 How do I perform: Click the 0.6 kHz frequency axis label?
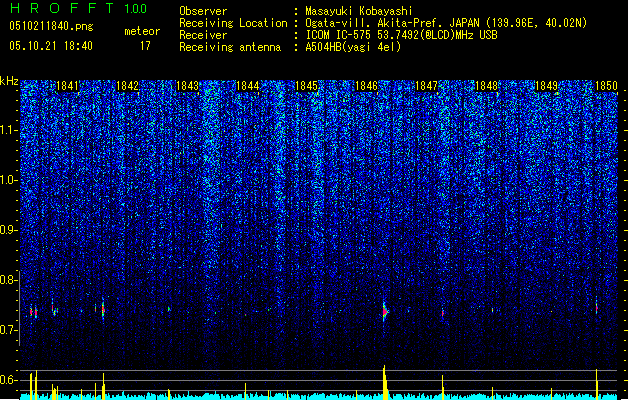[x=8, y=380]
